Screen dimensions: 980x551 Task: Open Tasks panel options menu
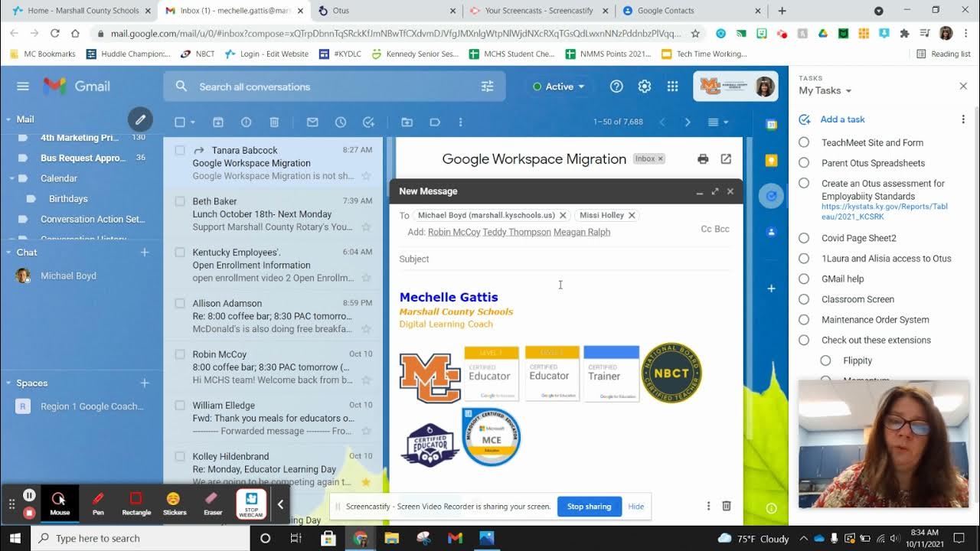pos(963,119)
